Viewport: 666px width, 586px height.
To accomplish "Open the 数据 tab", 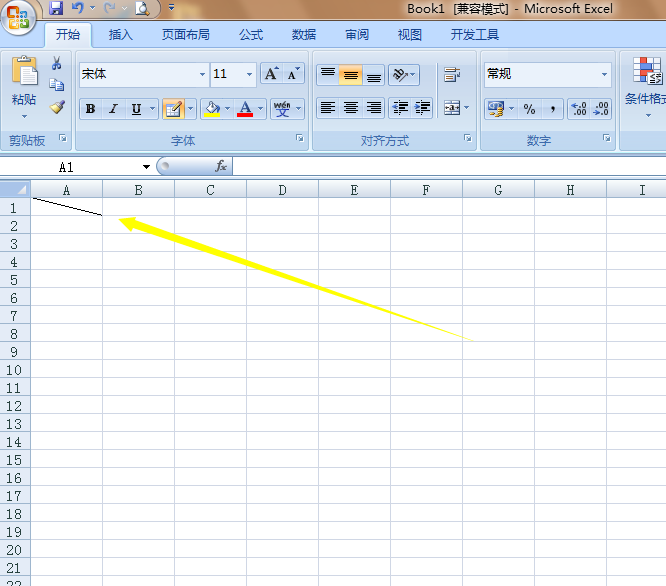I will (x=304, y=35).
